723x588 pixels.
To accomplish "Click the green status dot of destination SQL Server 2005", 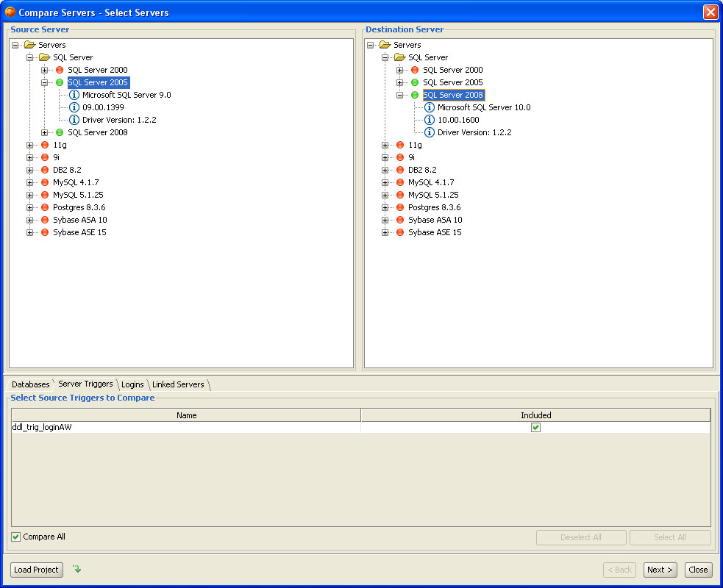I will [x=415, y=82].
